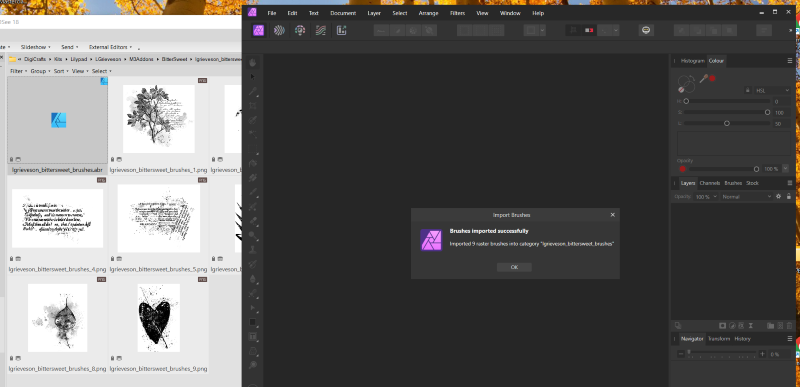The width and height of the screenshot is (800, 387).
Task: Open the Colour panel hamburger menu
Action: [790, 61]
